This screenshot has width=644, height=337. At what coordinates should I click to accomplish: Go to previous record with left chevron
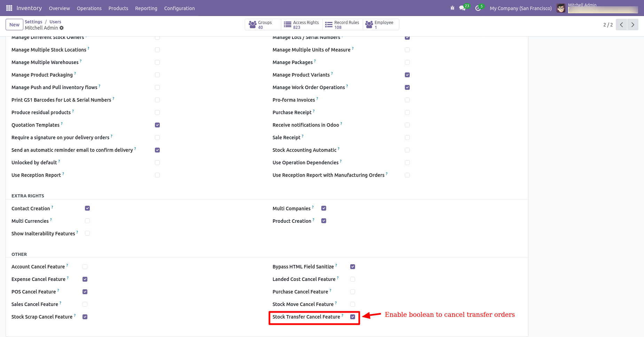(621, 25)
